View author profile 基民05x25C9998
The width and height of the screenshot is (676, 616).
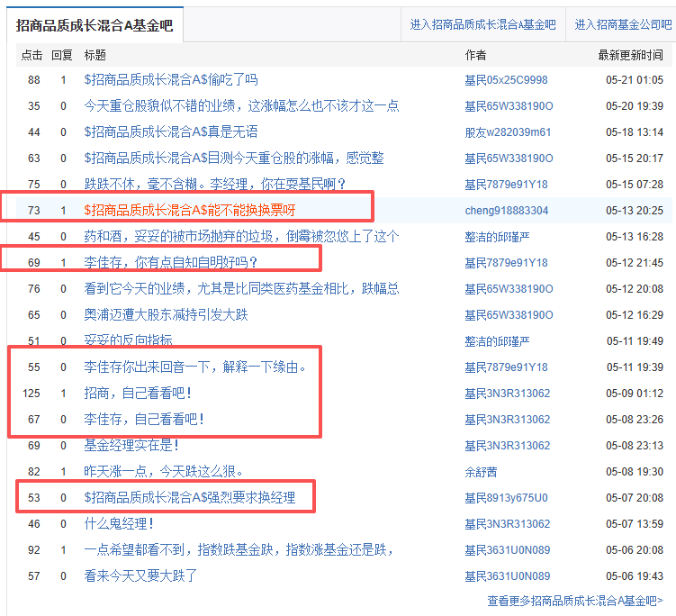pyautogui.click(x=506, y=80)
